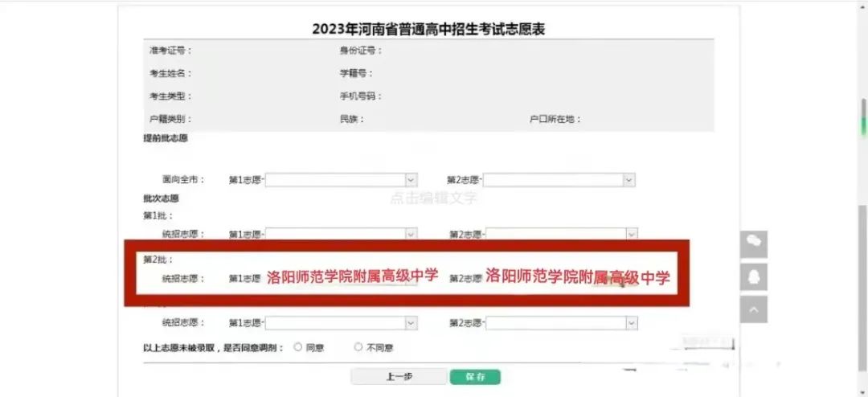Viewport: 868px width, 397px height.
Task: Click the green 保存 button
Action: tap(475, 377)
